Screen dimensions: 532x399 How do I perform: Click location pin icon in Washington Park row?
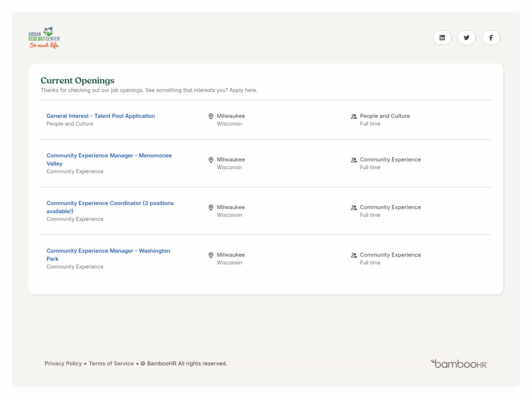tap(211, 255)
